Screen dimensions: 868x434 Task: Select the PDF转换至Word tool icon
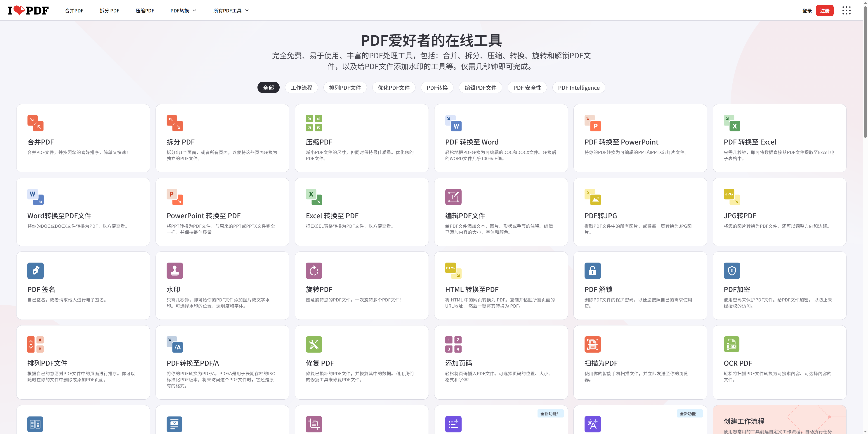[x=453, y=123]
